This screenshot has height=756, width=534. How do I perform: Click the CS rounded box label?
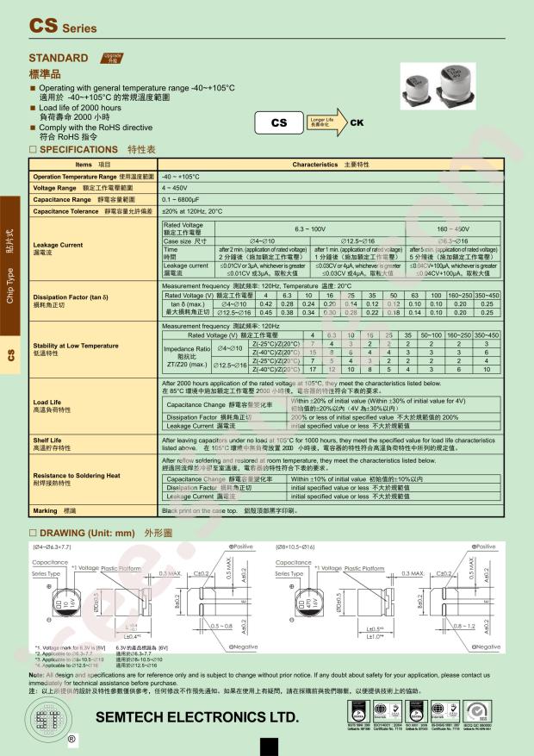pyautogui.click(x=278, y=123)
